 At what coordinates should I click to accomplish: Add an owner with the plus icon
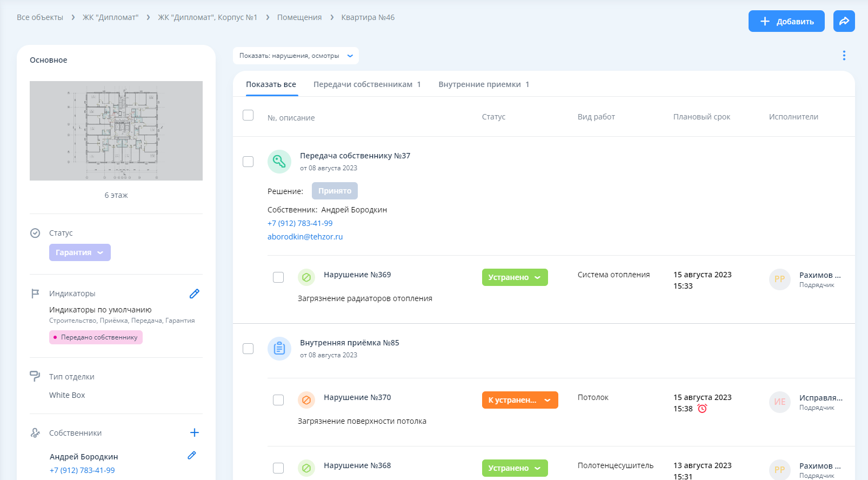coord(195,432)
